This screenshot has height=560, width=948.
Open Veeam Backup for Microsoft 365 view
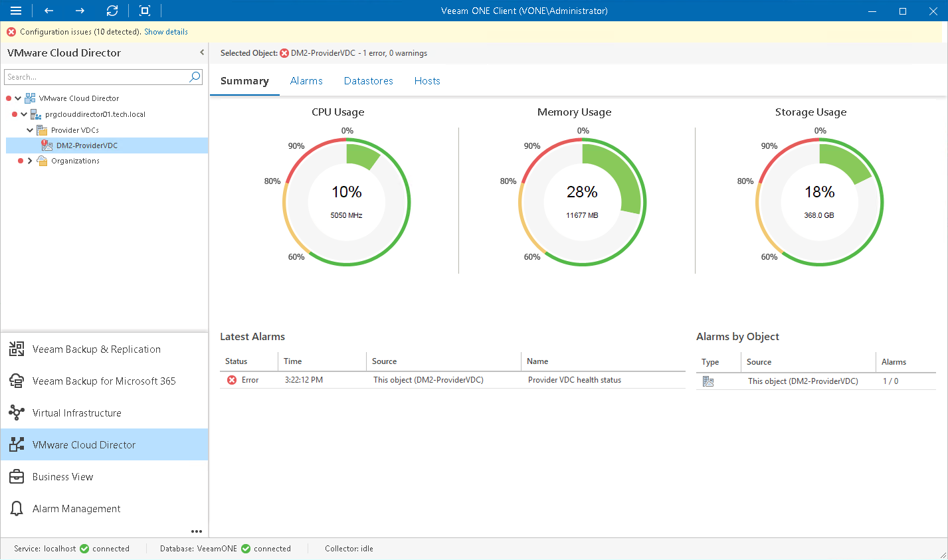(104, 381)
